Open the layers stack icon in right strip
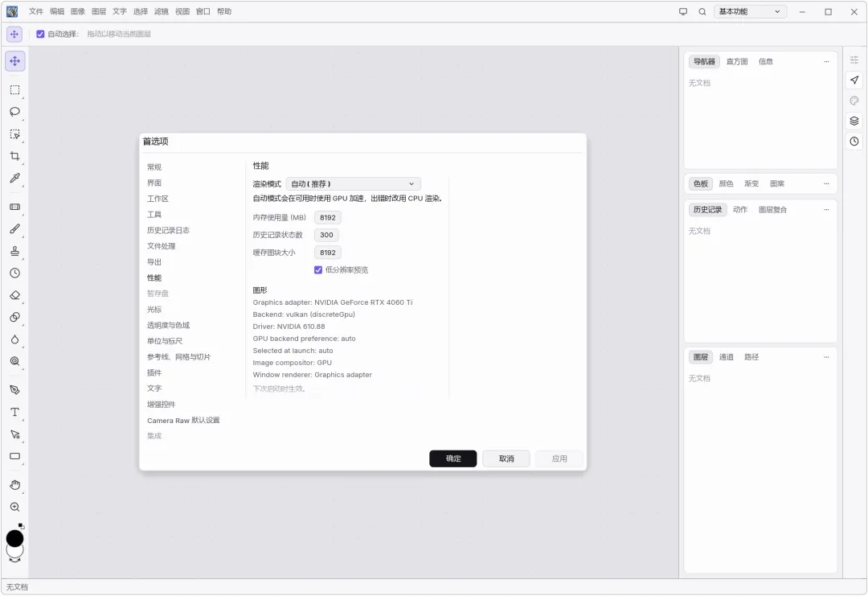Image resolution: width=868 pixels, height=596 pixels. click(854, 121)
